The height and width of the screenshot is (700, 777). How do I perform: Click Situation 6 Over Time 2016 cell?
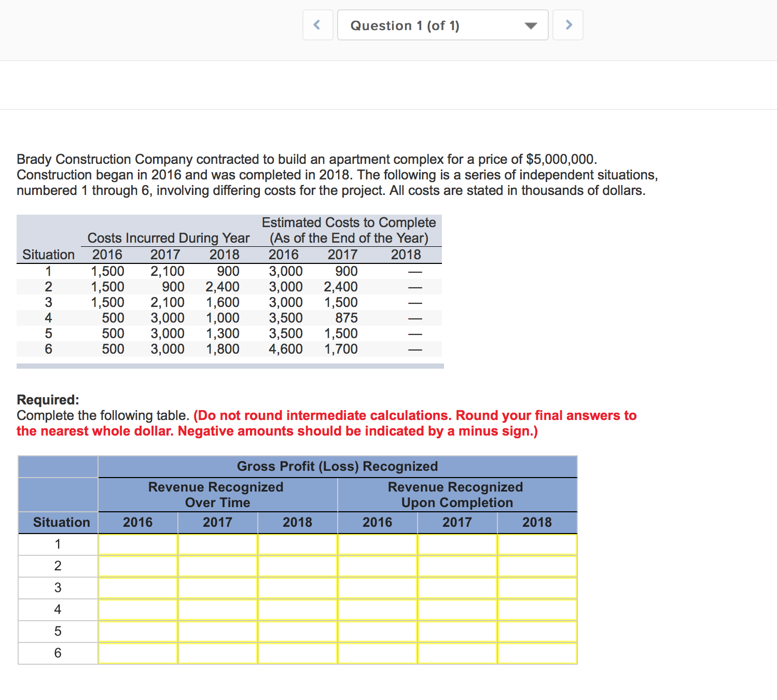tap(138, 653)
